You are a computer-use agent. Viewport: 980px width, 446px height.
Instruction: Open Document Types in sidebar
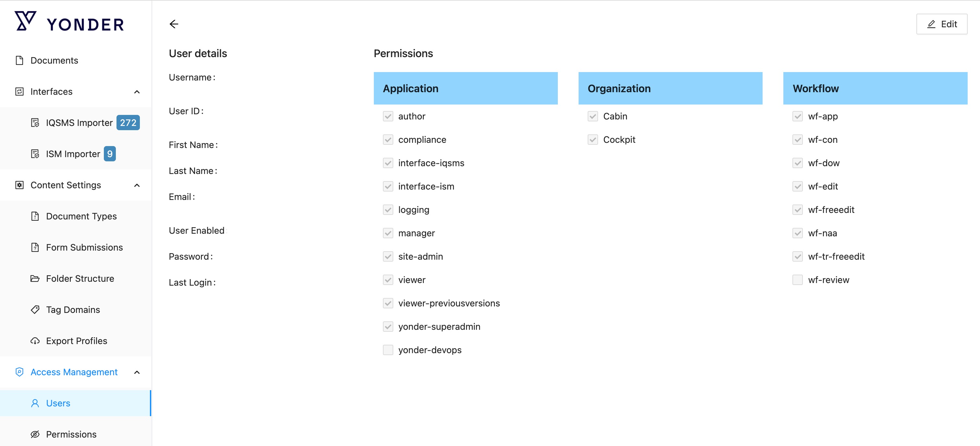pyautogui.click(x=81, y=216)
